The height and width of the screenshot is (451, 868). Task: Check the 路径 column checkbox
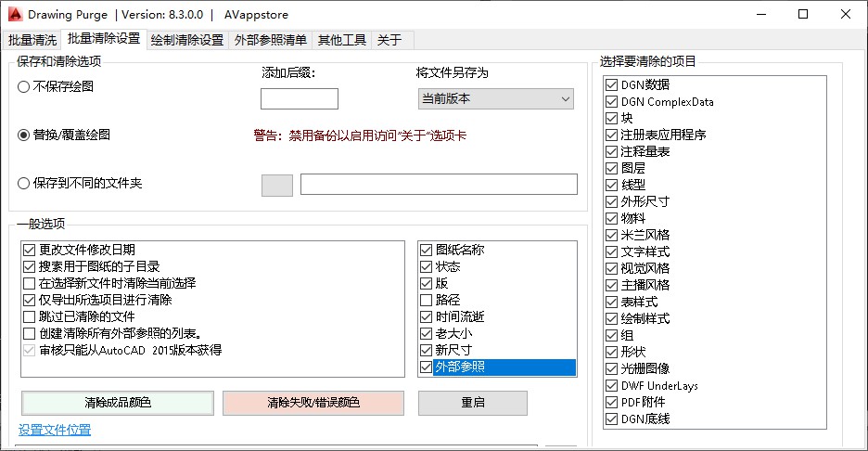pyautogui.click(x=427, y=300)
